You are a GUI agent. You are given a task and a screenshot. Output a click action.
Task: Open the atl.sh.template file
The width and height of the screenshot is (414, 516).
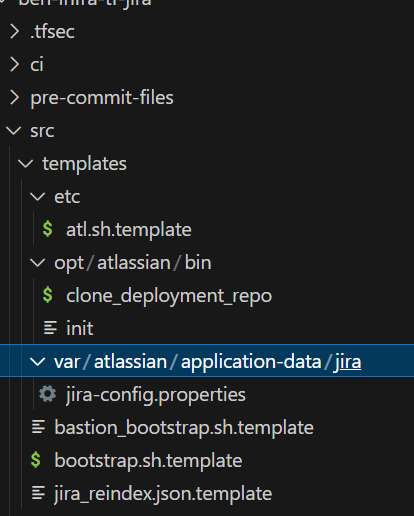pos(129,230)
